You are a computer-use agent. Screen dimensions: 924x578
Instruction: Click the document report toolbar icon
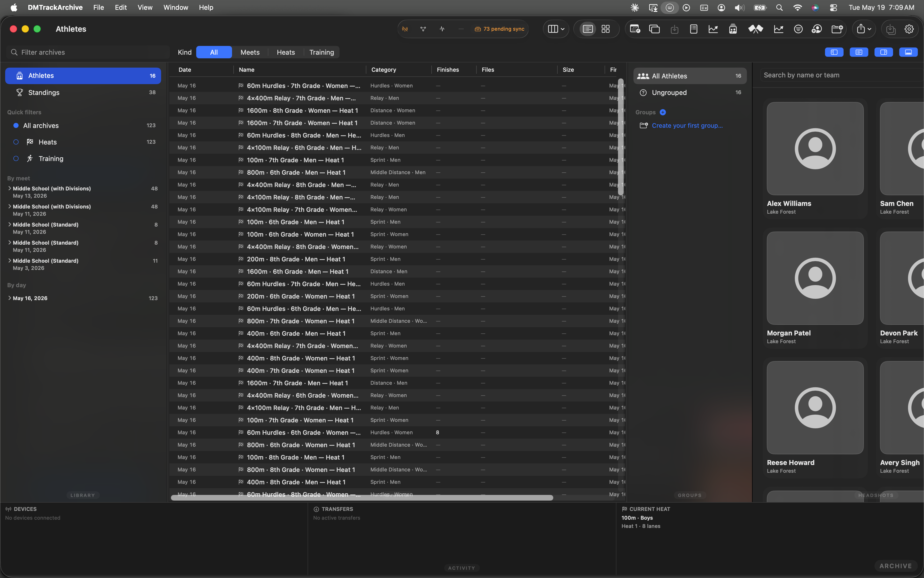coord(694,29)
